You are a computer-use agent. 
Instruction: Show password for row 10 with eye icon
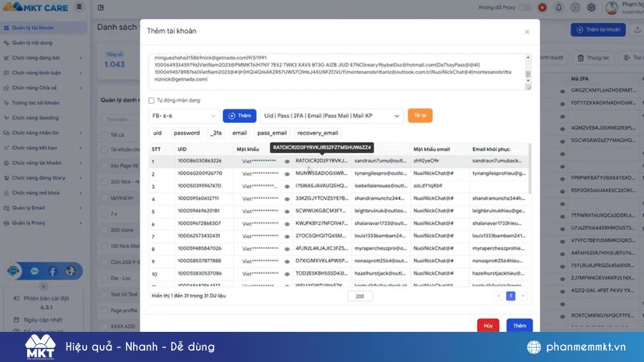pyautogui.click(x=287, y=274)
